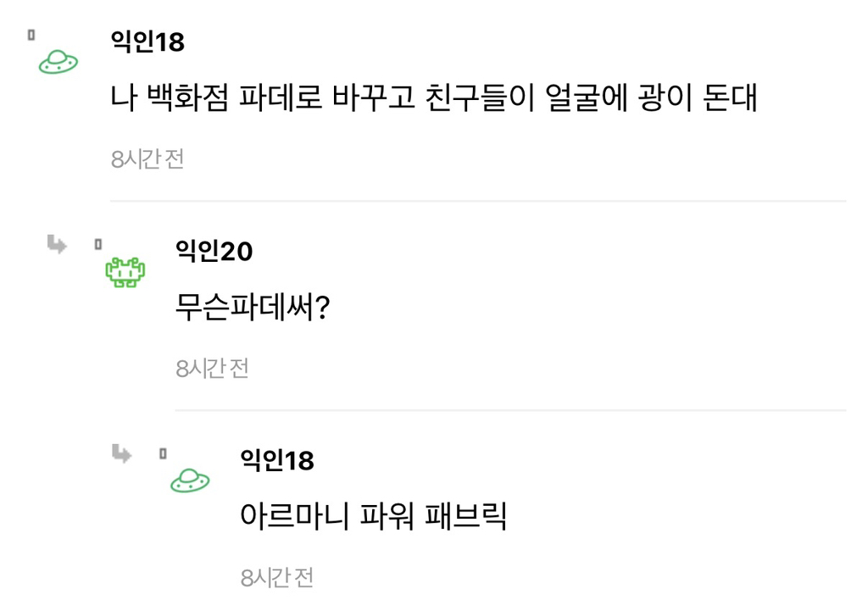Click the green UFO avatar on the top comment
The width and height of the screenshot is (868, 600).
click(58, 61)
